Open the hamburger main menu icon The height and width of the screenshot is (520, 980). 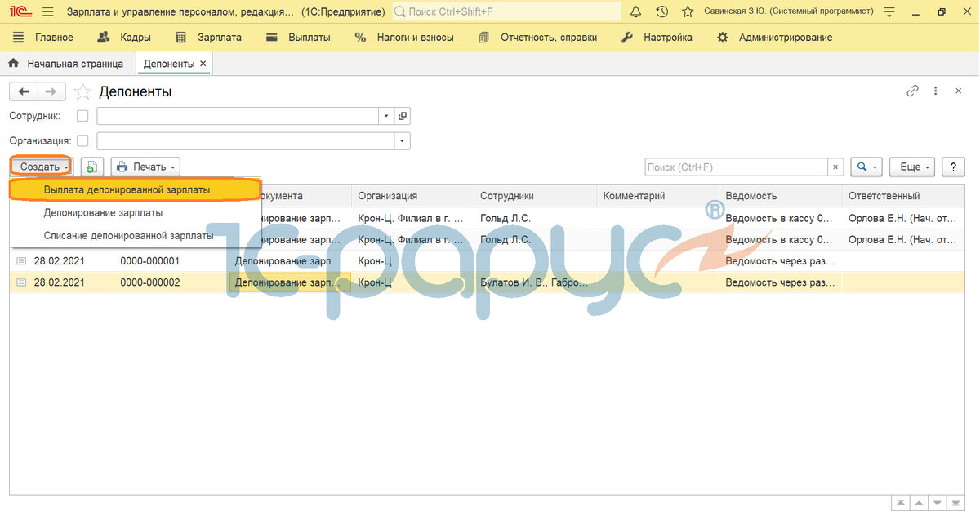pos(48,11)
